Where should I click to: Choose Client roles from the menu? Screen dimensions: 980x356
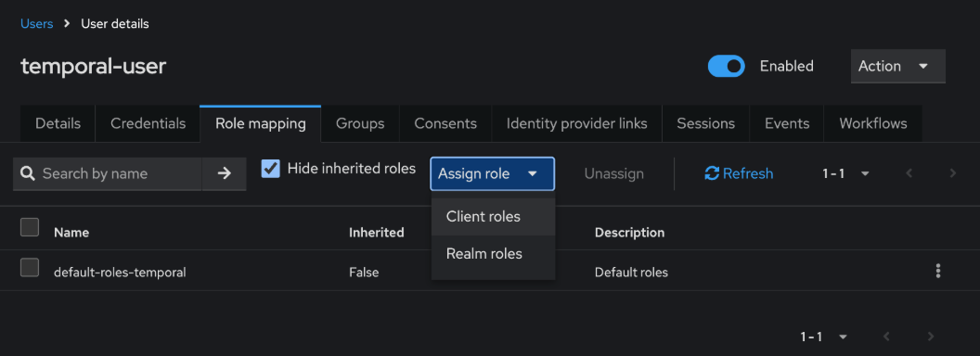(x=493, y=217)
